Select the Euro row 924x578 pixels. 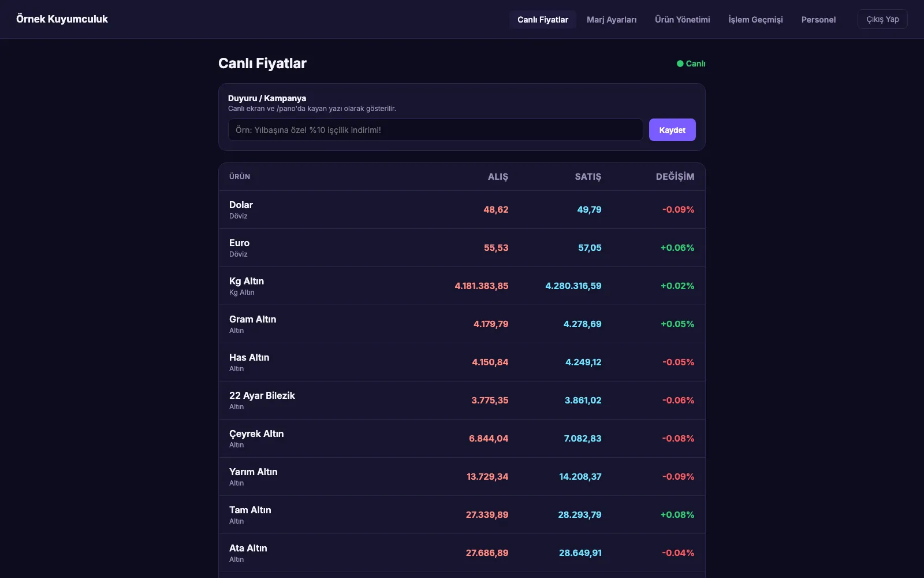coord(462,248)
